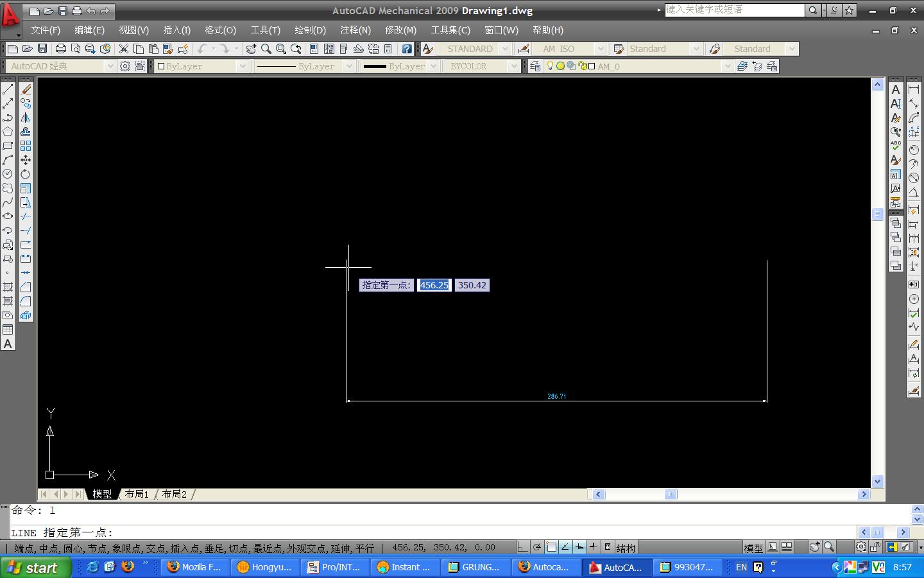Select the Erase tool in modify toolbar
The image size is (924, 578).
pos(26,89)
